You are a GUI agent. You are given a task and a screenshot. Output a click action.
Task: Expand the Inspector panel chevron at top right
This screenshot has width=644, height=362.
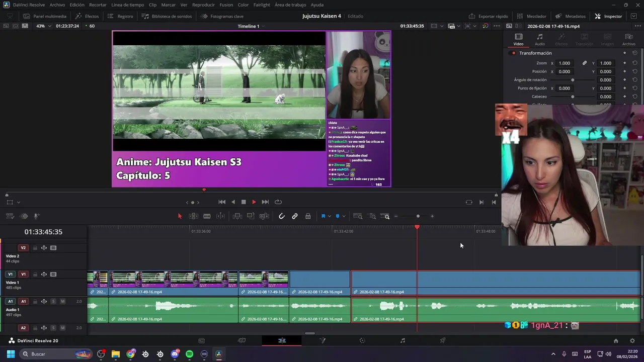pos(633,16)
